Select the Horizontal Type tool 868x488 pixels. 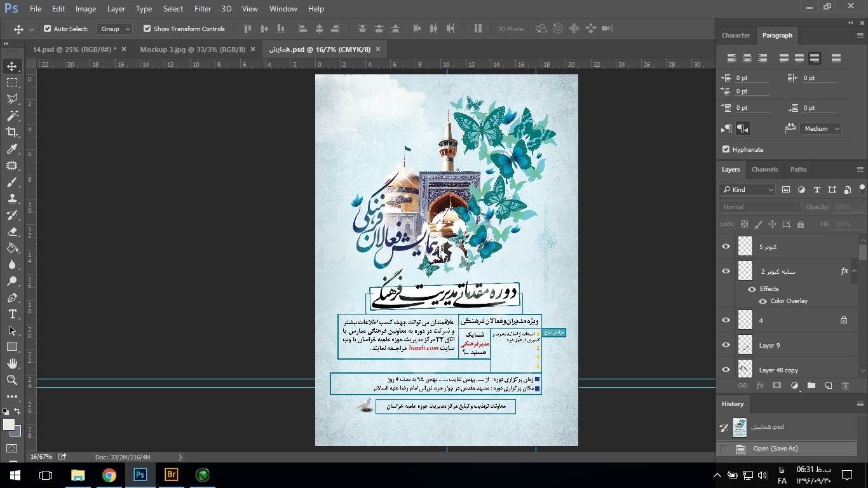12,314
